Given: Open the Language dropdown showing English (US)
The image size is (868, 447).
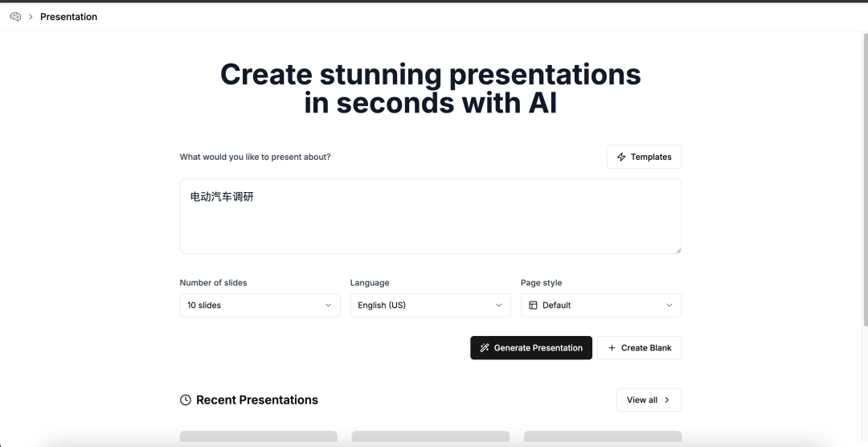Looking at the screenshot, I should click(x=430, y=306).
